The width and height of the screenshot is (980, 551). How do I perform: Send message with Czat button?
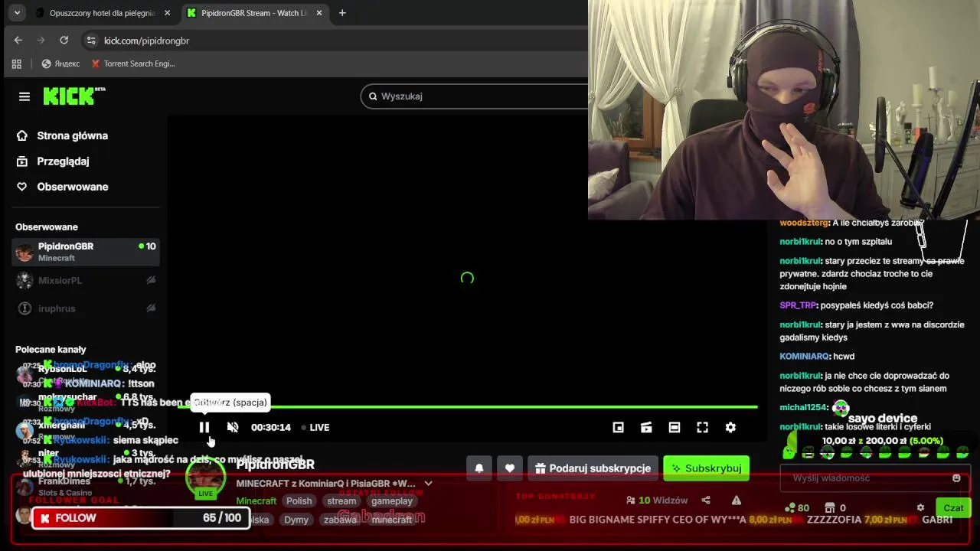click(953, 507)
